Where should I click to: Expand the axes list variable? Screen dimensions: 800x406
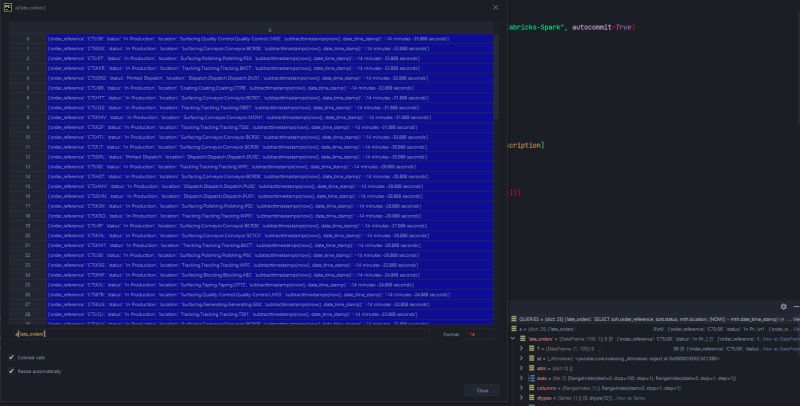(x=521, y=378)
